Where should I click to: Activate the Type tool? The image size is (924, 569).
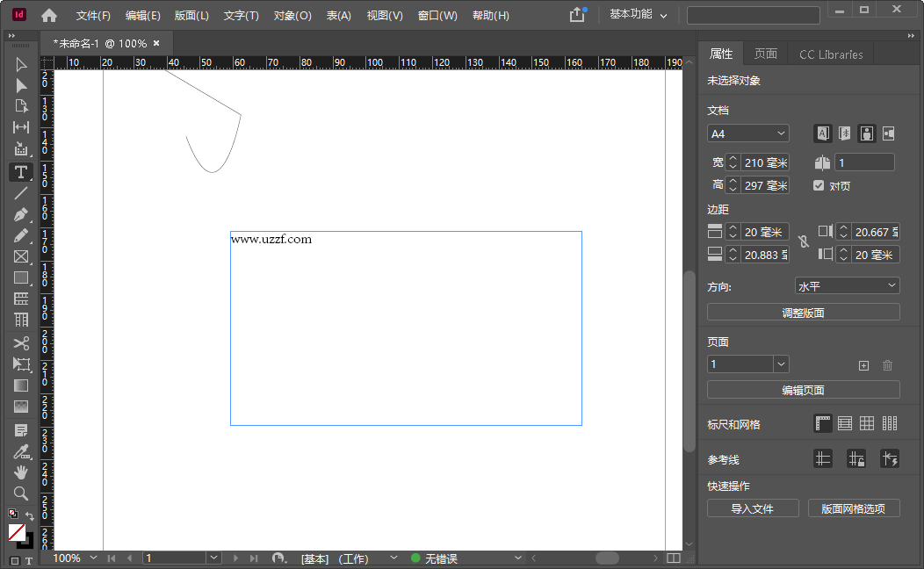pos(21,172)
